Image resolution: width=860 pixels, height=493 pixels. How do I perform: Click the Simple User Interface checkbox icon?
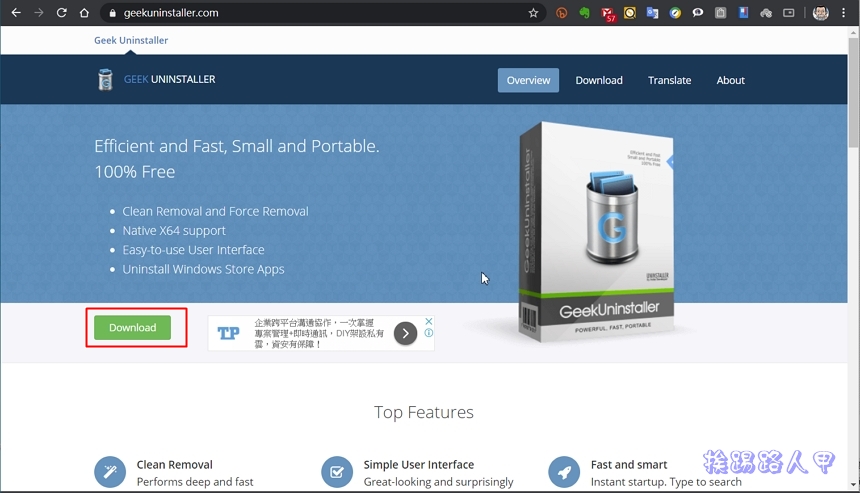(337, 472)
